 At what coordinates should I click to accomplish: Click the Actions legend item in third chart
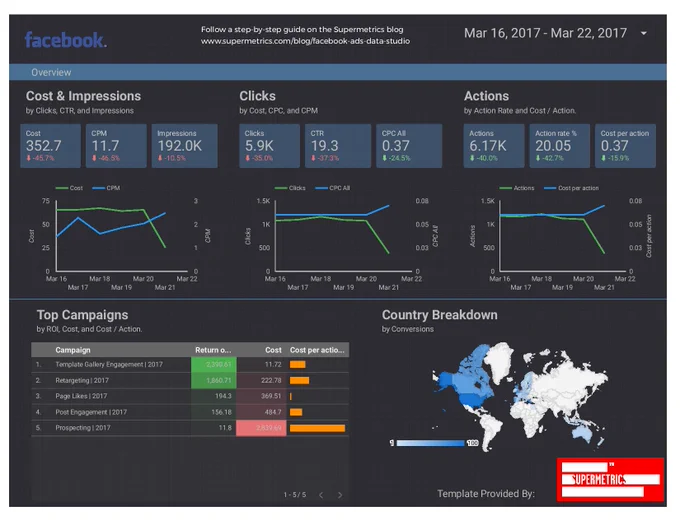click(517, 188)
